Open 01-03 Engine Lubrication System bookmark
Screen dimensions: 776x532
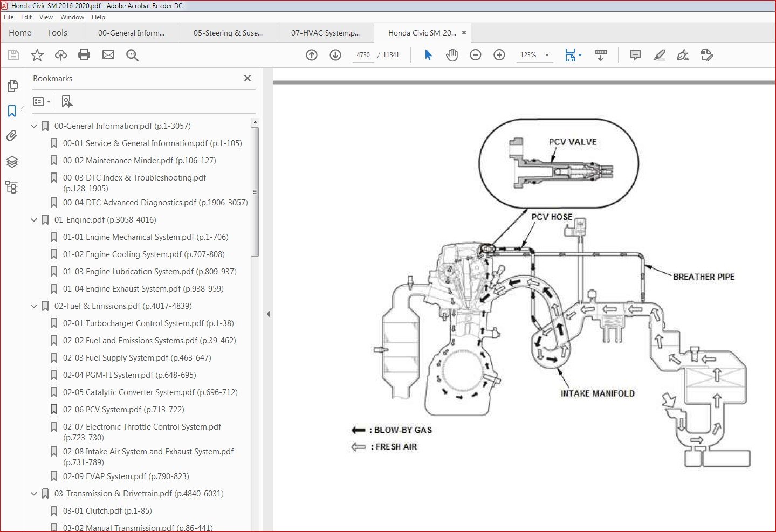tap(150, 272)
